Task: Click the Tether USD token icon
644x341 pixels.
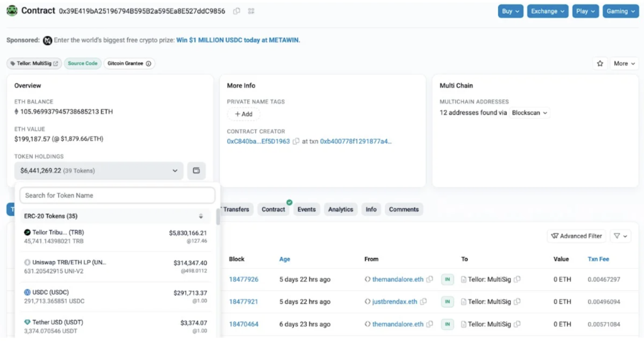Action: click(x=27, y=322)
